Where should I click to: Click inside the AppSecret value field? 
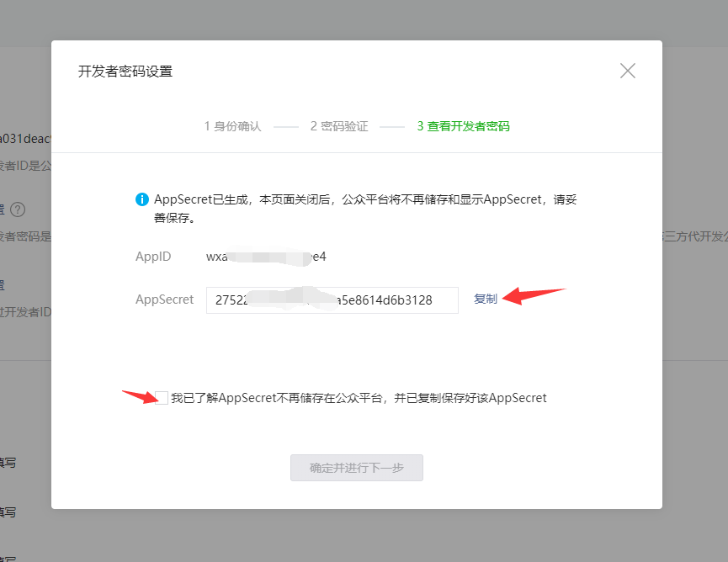(332, 300)
